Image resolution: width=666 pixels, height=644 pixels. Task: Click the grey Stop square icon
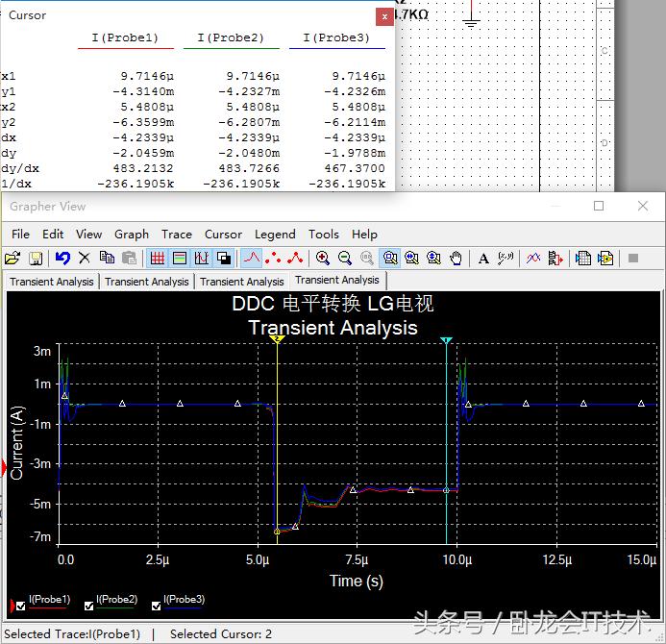[x=633, y=258]
